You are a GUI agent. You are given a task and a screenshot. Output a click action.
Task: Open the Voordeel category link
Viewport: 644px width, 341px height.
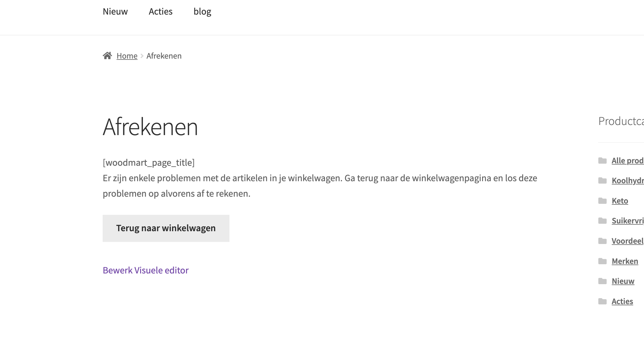tap(627, 241)
